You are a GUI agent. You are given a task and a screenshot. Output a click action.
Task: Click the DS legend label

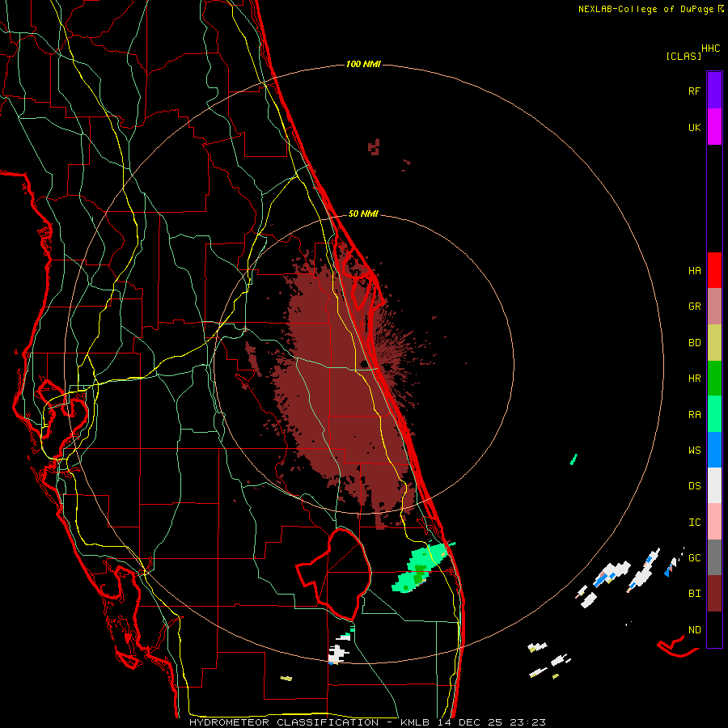click(x=694, y=486)
